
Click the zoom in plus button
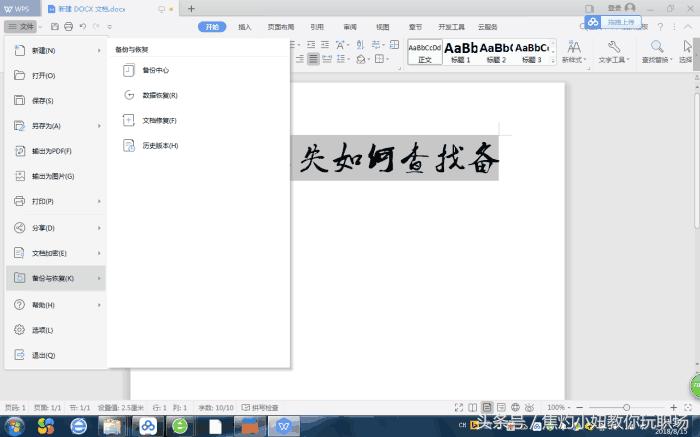tap(673, 407)
